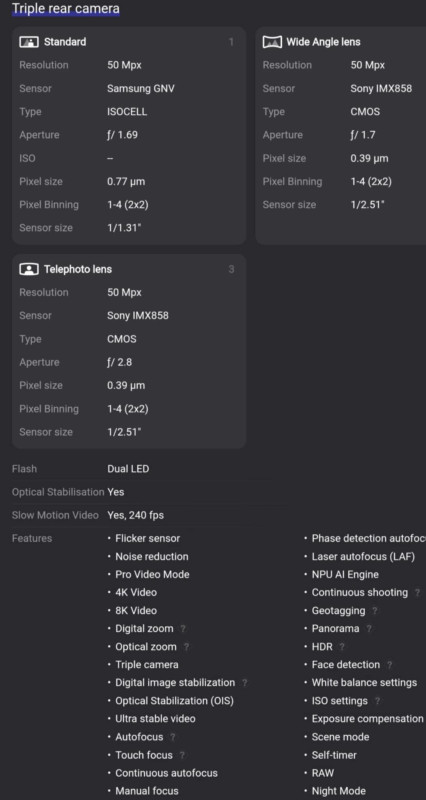Select the Samsung GNV sensor value
This screenshot has width=426, height=800.
tap(141, 88)
